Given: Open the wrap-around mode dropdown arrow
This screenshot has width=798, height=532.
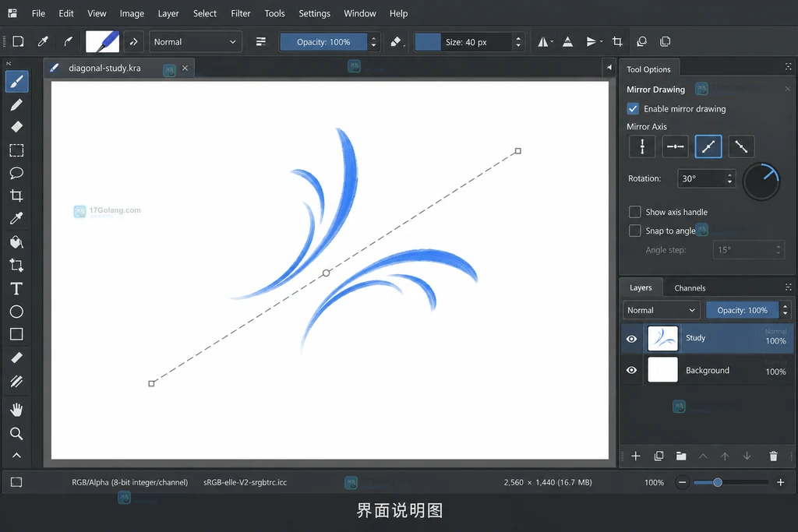Looking at the screenshot, I should pos(602,42).
